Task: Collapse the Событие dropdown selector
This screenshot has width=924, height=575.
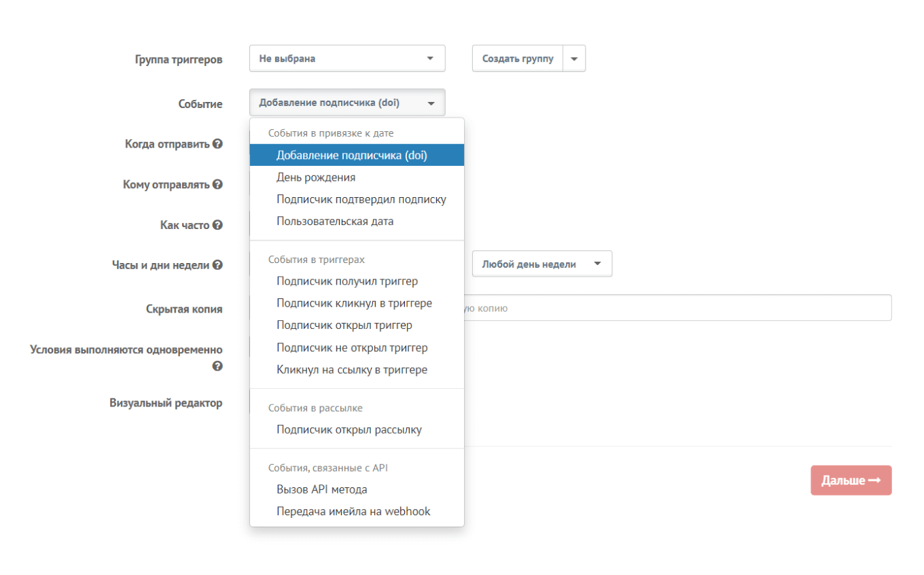Action: pos(347,103)
